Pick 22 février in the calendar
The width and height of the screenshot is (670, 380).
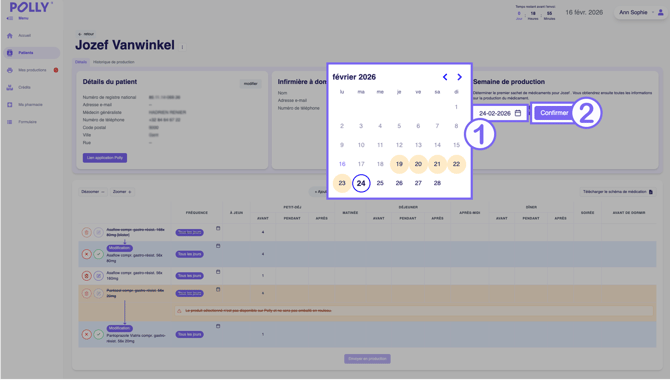click(x=456, y=164)
